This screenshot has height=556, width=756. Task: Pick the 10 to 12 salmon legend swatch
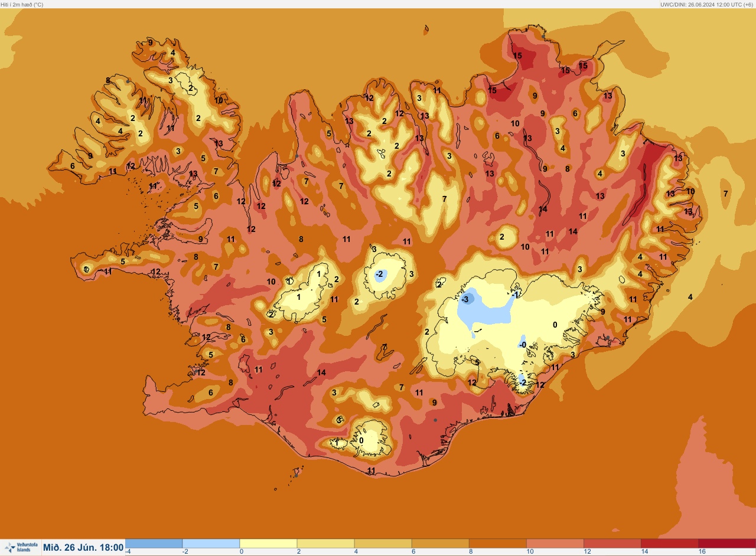(x=555, y=544)
